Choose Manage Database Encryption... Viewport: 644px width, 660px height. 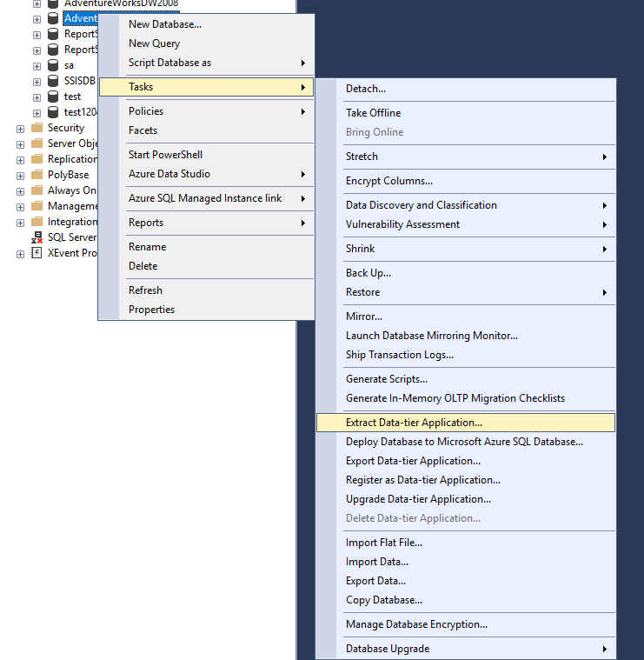click(x=466, y=624)
